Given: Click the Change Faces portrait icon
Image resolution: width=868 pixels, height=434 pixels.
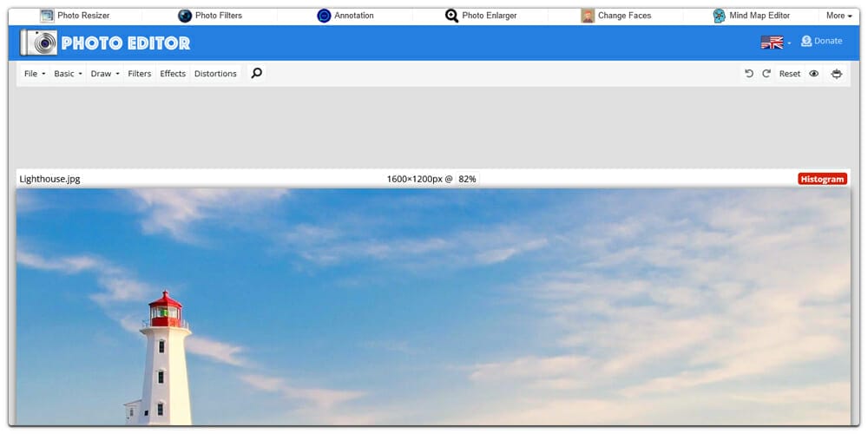Looking at the screenshot, I should pyautogui.click(x=588, y=16).
